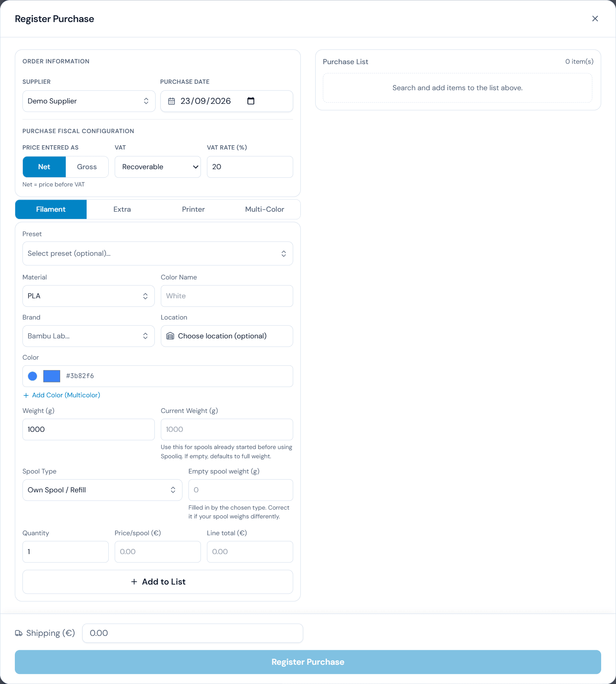
Task: Expand the VAT Recoverable dropdown
Action: (x=158, y=167)
